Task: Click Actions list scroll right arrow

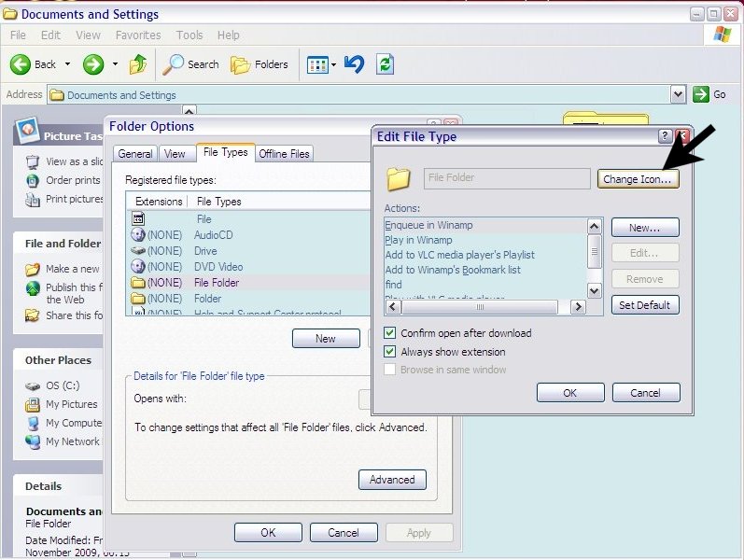Action: 578,307
